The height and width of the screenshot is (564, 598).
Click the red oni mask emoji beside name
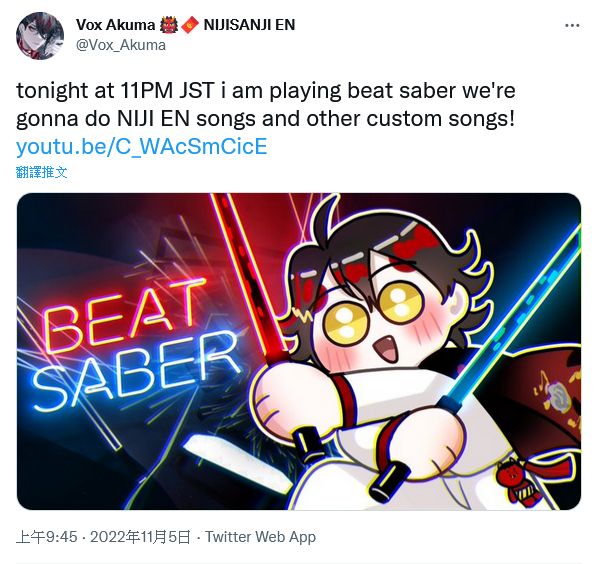(168, 25)
